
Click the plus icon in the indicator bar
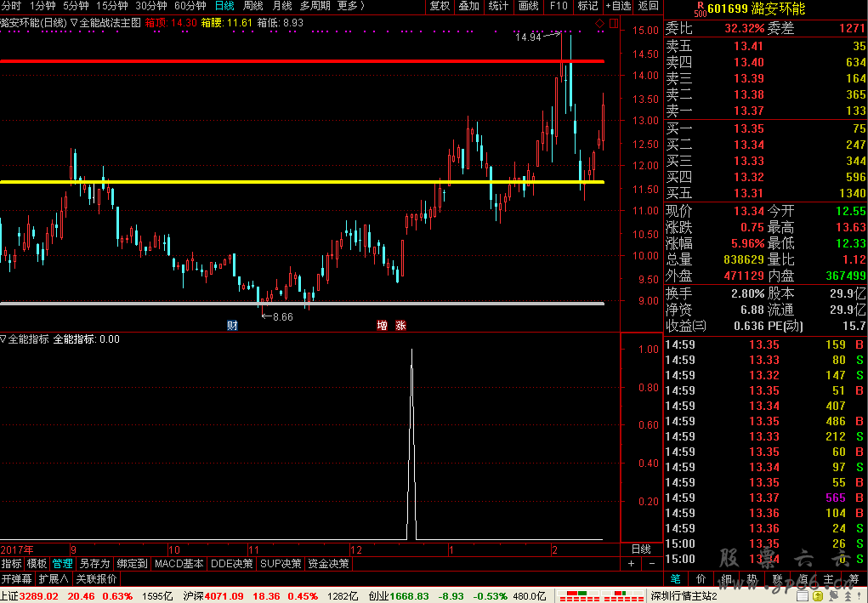point(631,563)
